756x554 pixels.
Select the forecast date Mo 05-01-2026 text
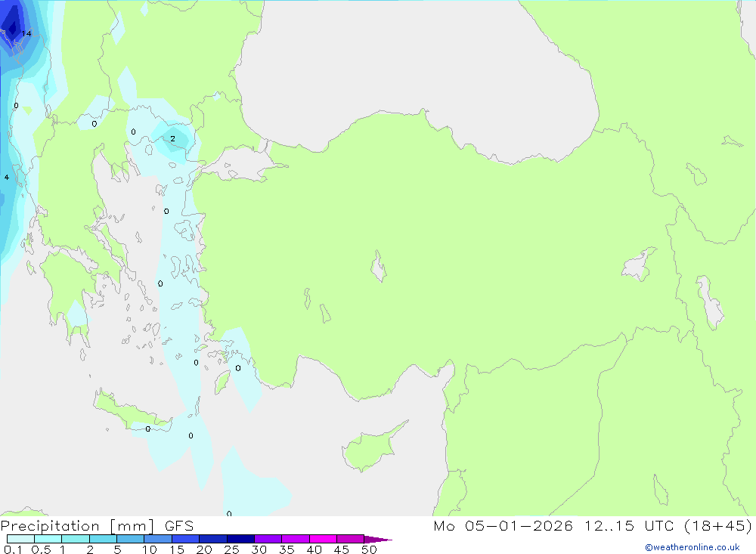503,525
